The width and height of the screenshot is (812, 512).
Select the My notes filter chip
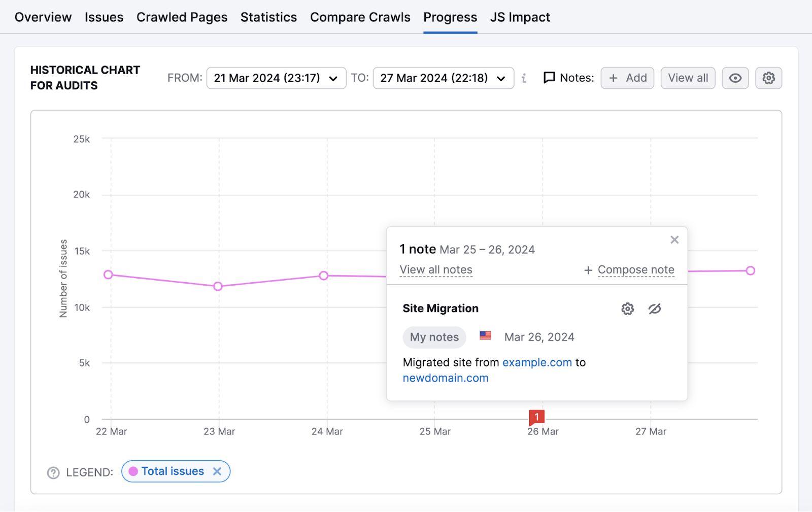click(x=434, y=336)
